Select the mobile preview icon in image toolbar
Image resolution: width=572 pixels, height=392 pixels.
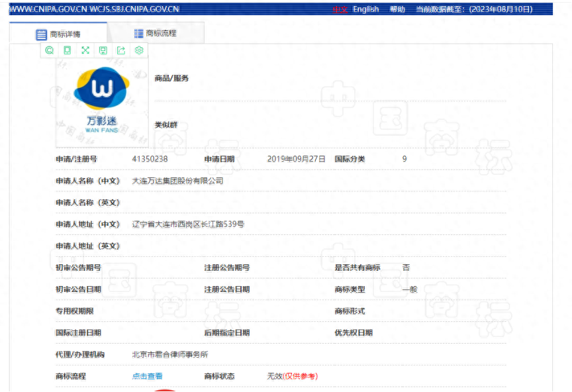tap(68, 50)
